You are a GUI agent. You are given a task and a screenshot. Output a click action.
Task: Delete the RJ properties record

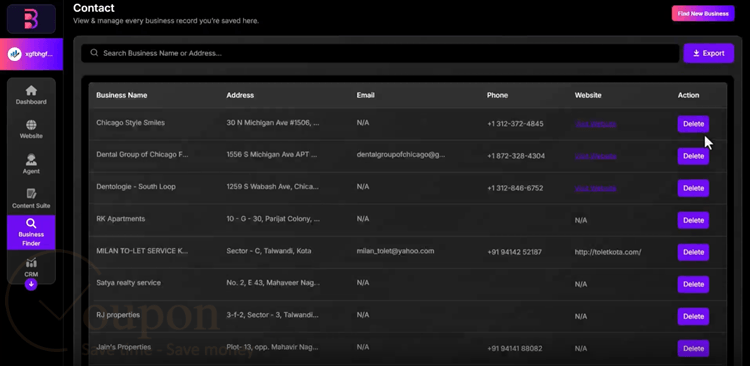click(693, 316)
